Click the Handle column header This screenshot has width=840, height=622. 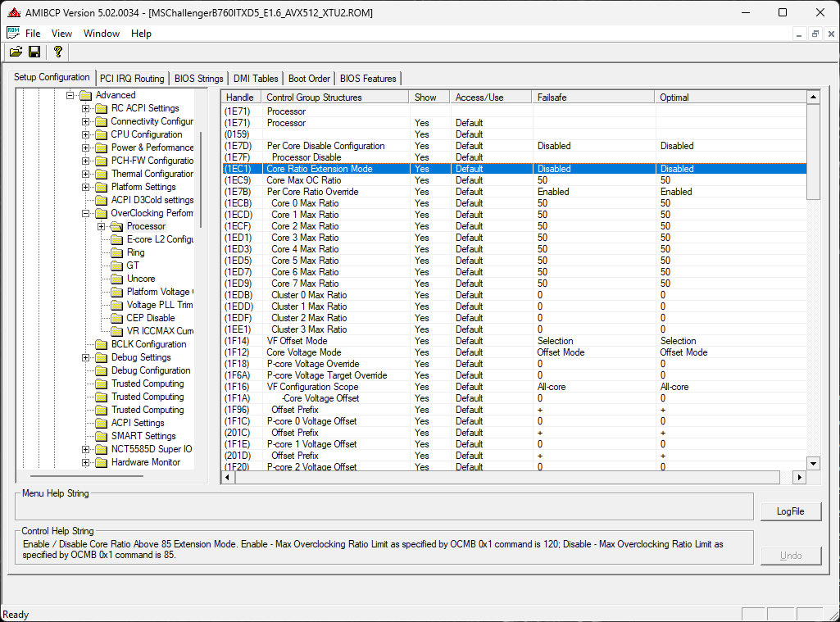click(x=241, y=98)
